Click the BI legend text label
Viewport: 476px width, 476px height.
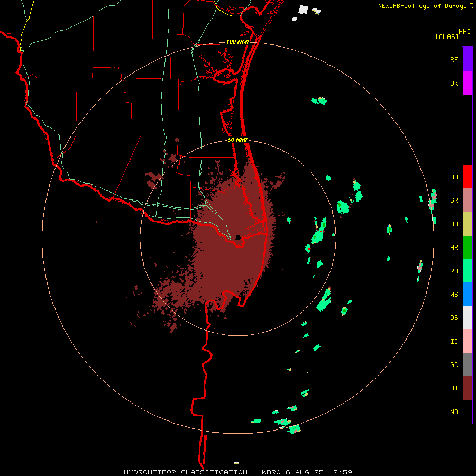(454, 388)
